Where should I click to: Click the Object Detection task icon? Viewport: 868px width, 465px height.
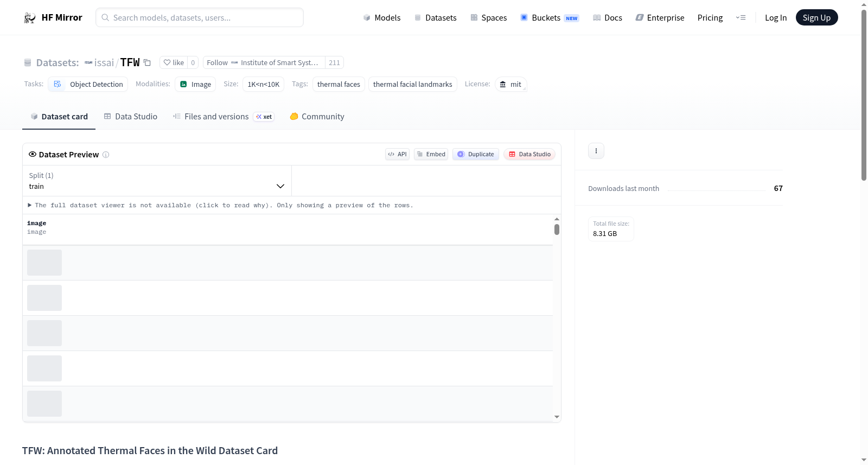tap(58, 84)
